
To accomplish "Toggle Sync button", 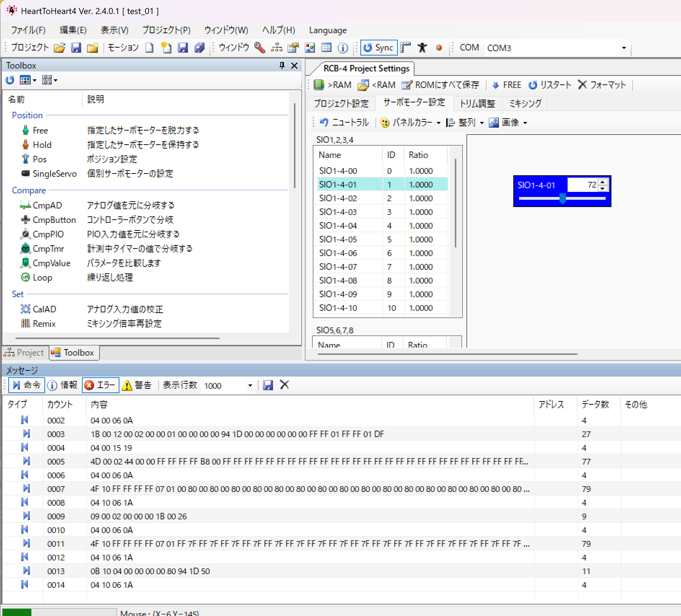I will (x=379, y=48).
